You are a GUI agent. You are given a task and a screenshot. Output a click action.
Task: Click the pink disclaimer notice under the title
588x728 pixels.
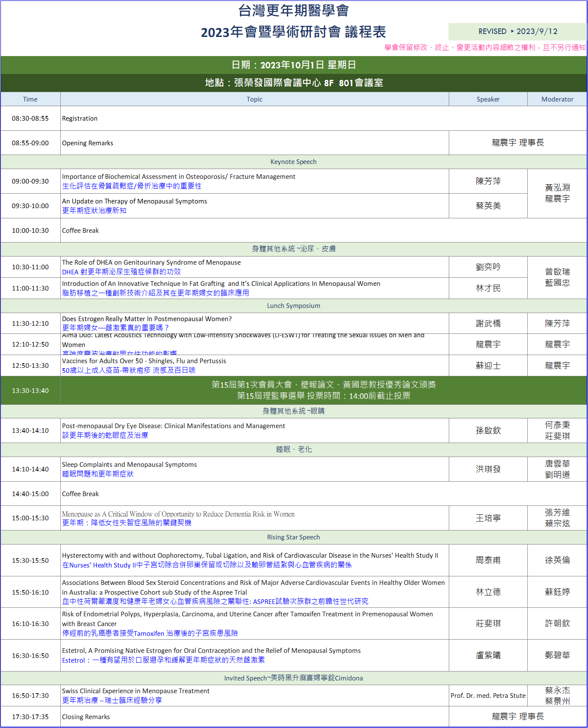tap(484, 48)
